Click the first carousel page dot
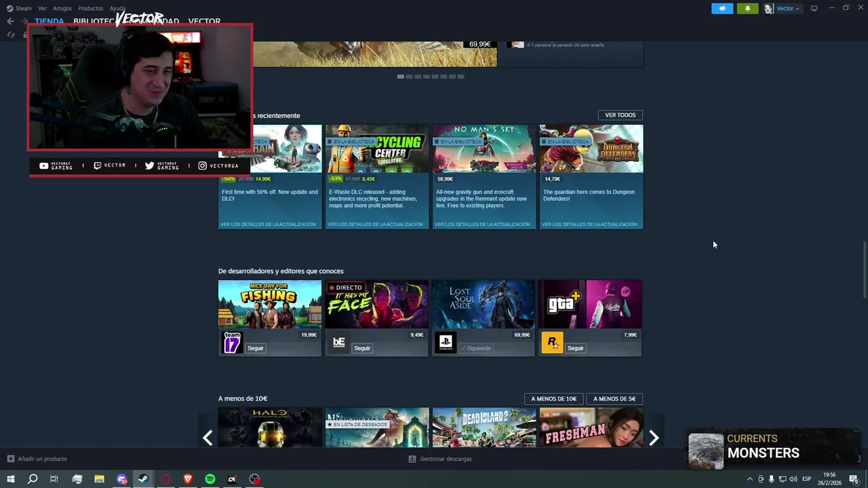 pos(401,77)
